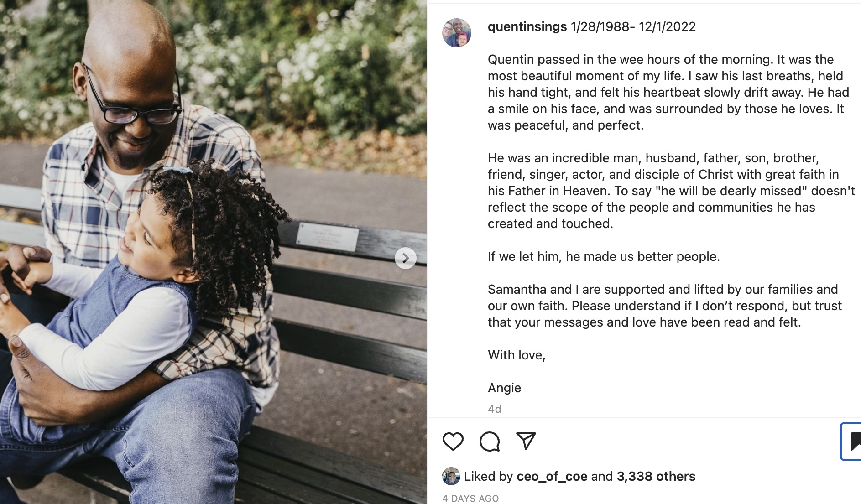View the list of 3,338 others who liked
This screenshot has width=861, height=504.
tap(656, 477)
